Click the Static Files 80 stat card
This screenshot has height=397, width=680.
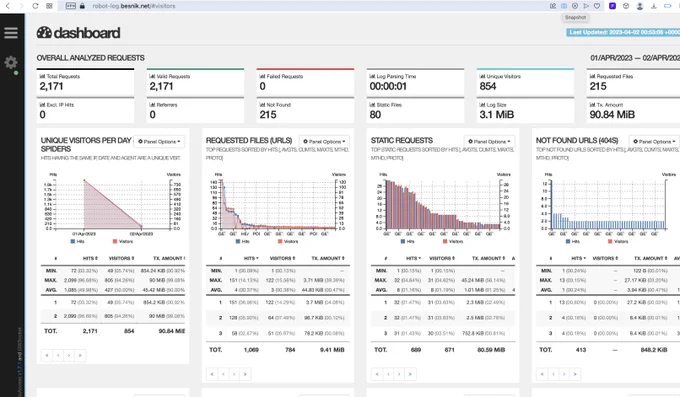point(415,111)
